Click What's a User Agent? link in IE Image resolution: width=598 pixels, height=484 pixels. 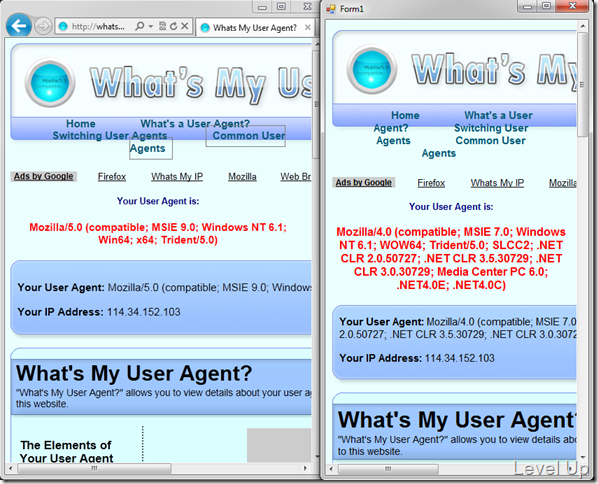pyautogui.click(x=195, y=124)
